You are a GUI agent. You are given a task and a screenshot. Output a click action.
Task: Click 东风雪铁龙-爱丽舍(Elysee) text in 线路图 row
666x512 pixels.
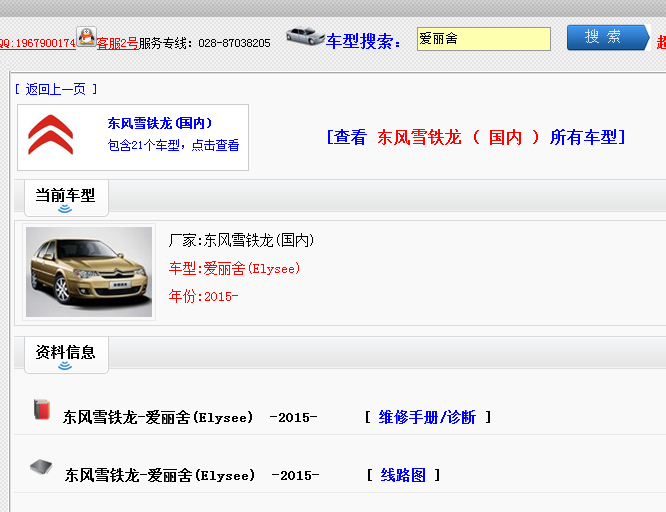(160, 475)
